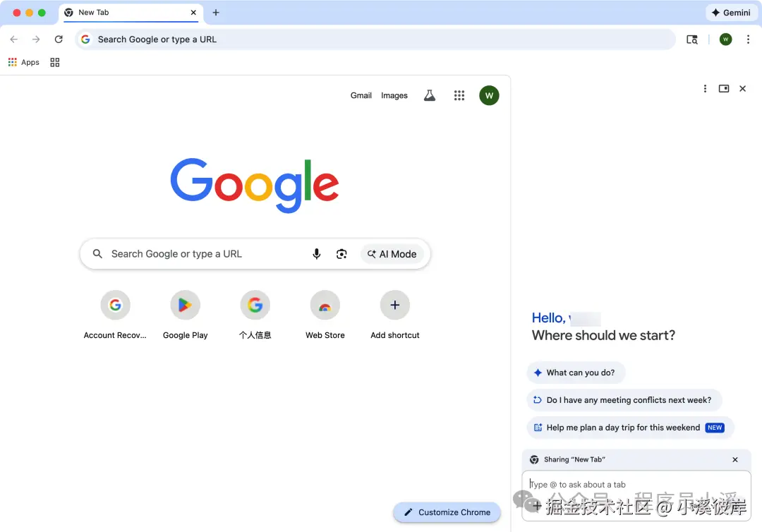Screen dimensions: 762x532
Task: Open the Google apps grid launcher
Action: 459,96
